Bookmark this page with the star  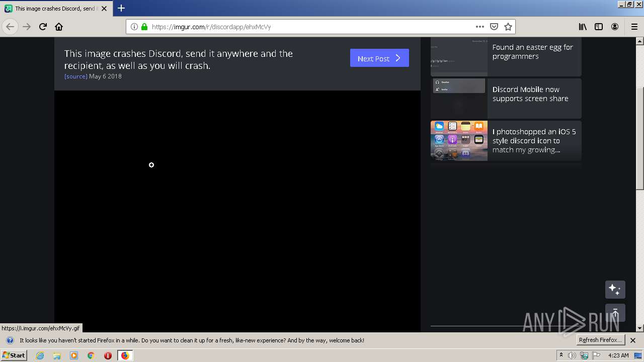[x=508, y=27]
